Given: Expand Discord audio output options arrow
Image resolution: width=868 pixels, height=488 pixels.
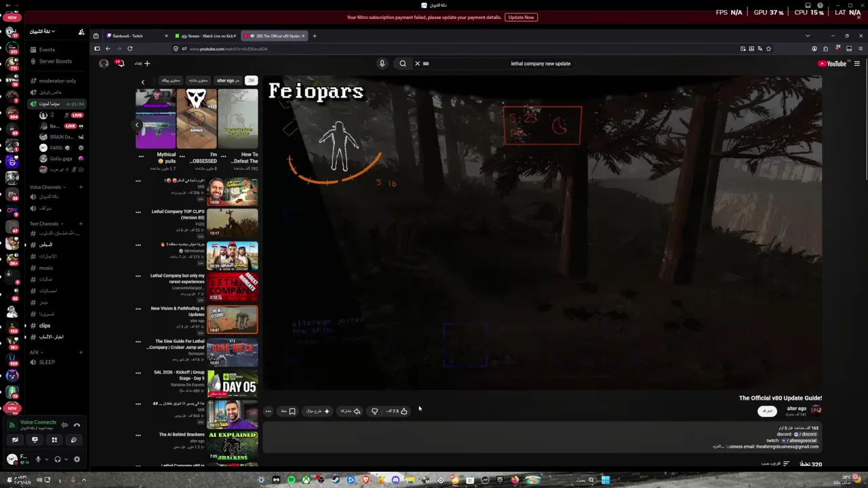Looking at the screenshot, I should [x=66, y=460].
